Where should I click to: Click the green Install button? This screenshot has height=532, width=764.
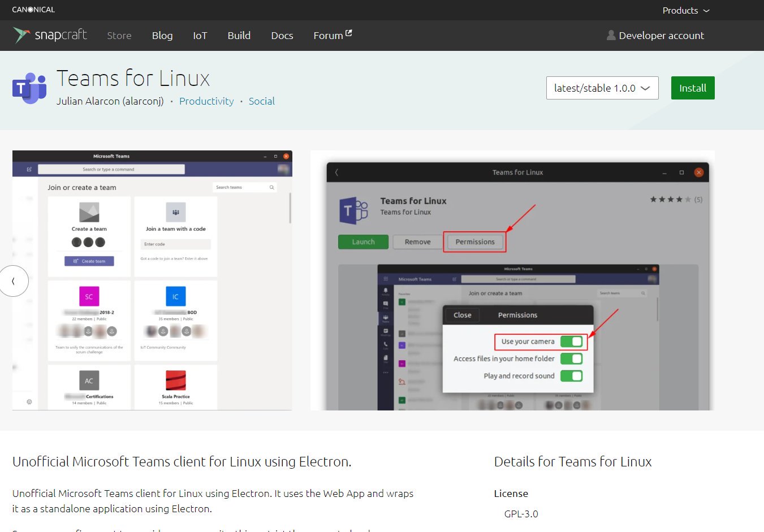tap(693, 88)
